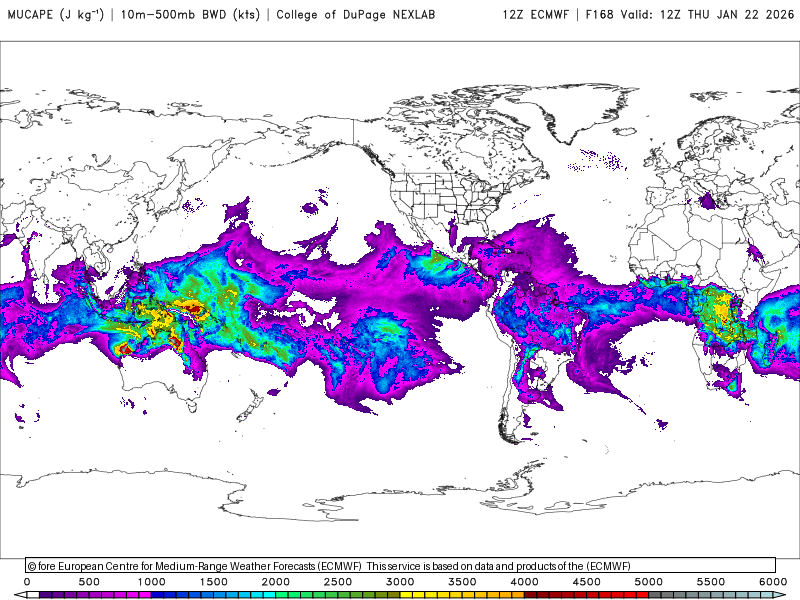Click the 3000 label on the color scale
800x600 pixels.
(x=401, y=582)
